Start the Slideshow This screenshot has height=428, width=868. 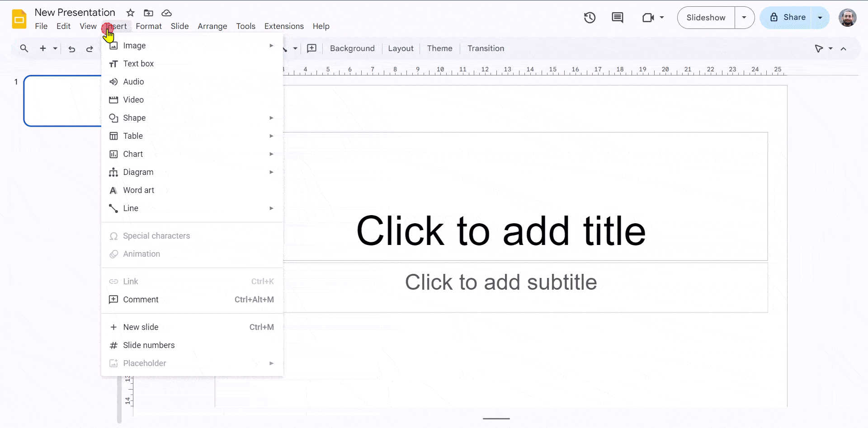[x=705, y=18]
